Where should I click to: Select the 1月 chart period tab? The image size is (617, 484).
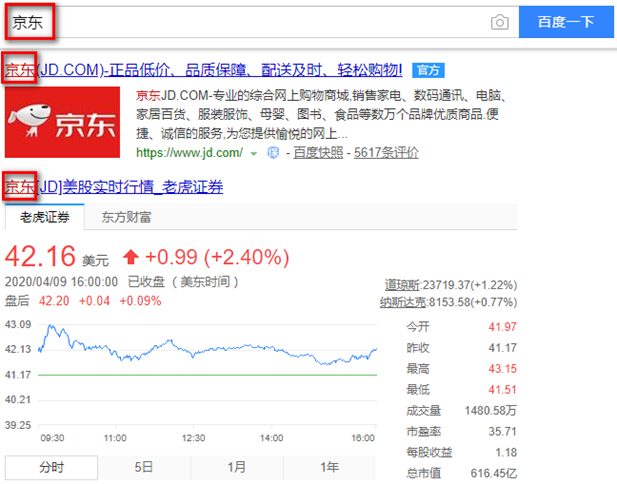point(236,467)
